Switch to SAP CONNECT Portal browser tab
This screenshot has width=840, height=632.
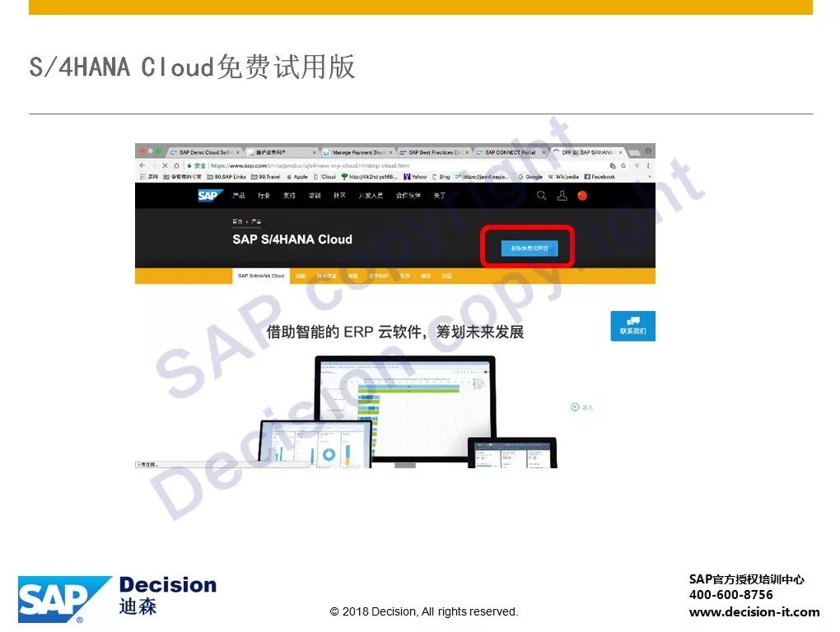tap(511, 152)
